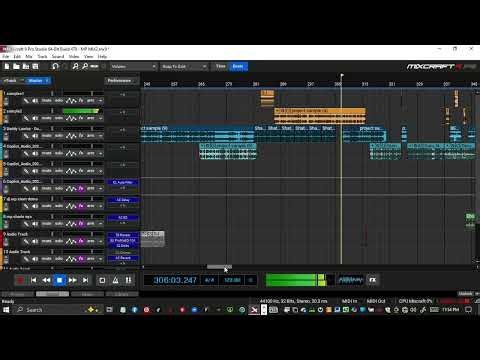Click Task View icon in taskbar
480x360 pixels.
(109, 310)
